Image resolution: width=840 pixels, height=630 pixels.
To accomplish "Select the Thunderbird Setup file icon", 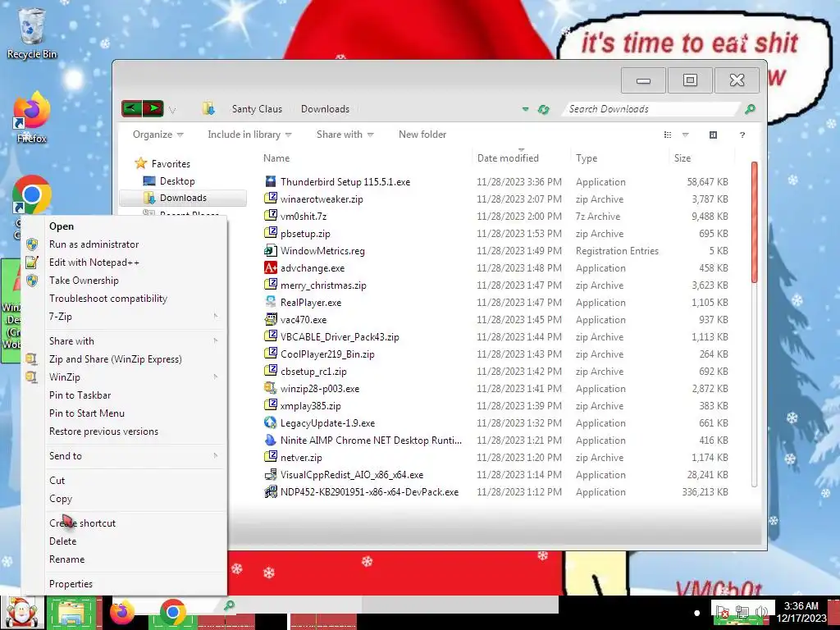I will coord(271,181).
